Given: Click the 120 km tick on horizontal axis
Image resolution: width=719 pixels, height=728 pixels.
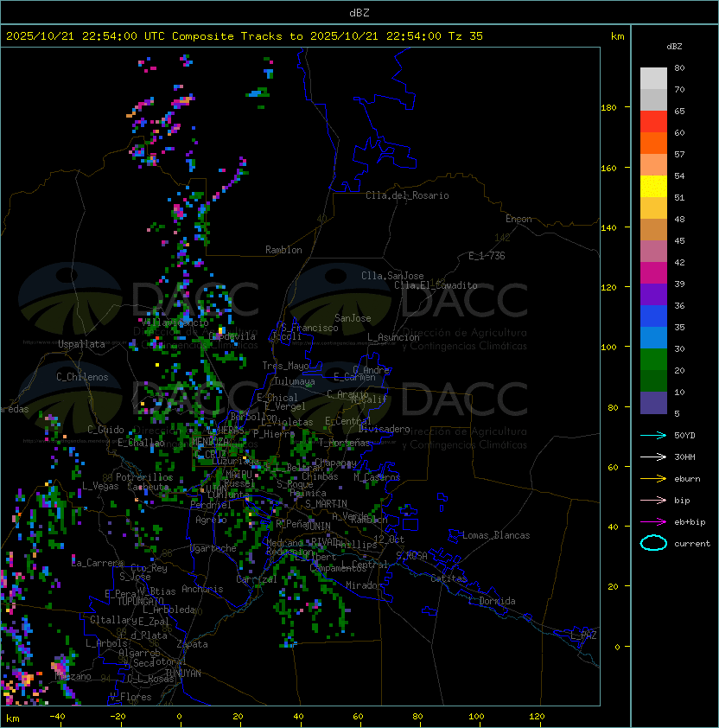Looking at the screenshot, I should click(x=537, y=717).
